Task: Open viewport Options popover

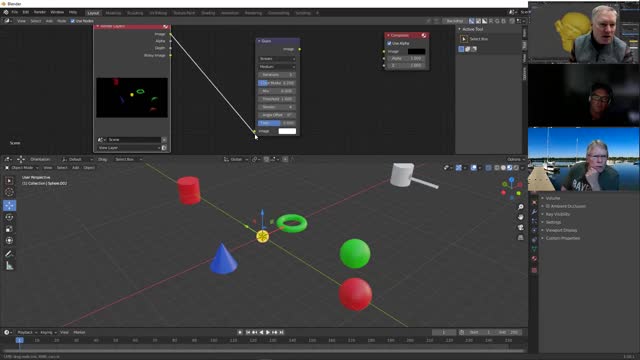Action: pos(515,159)
